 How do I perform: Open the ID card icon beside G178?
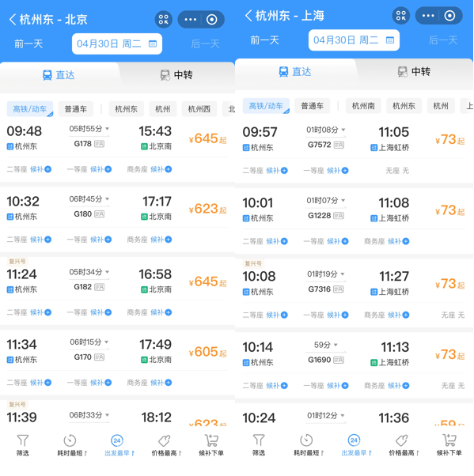click(x=100, y=144)
